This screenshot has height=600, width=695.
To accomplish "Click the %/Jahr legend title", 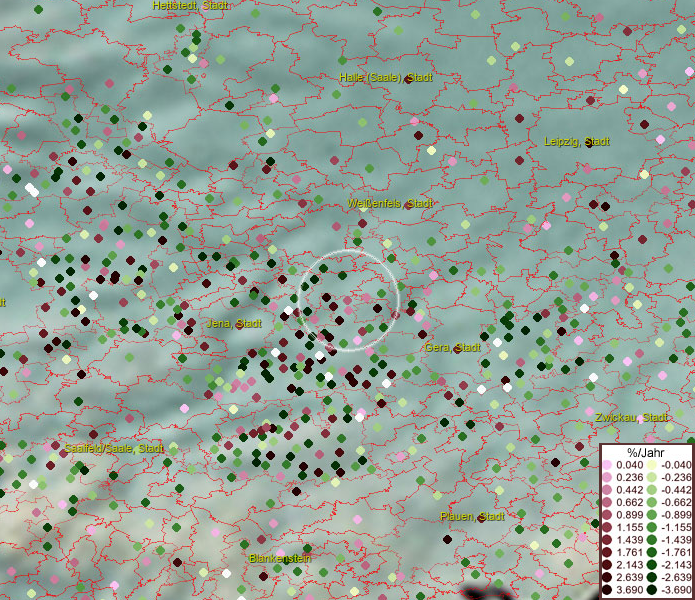I will click(646, 452).
